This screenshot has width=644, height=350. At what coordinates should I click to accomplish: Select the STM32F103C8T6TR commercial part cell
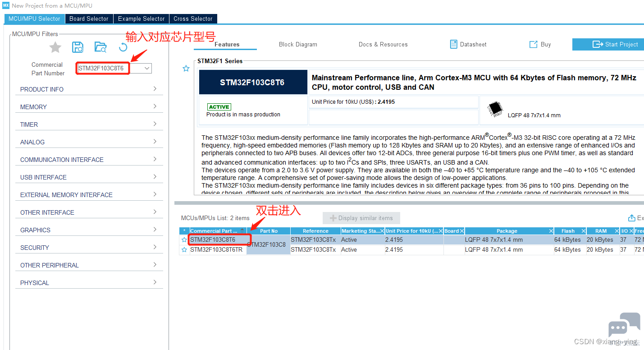pos(219,249)
